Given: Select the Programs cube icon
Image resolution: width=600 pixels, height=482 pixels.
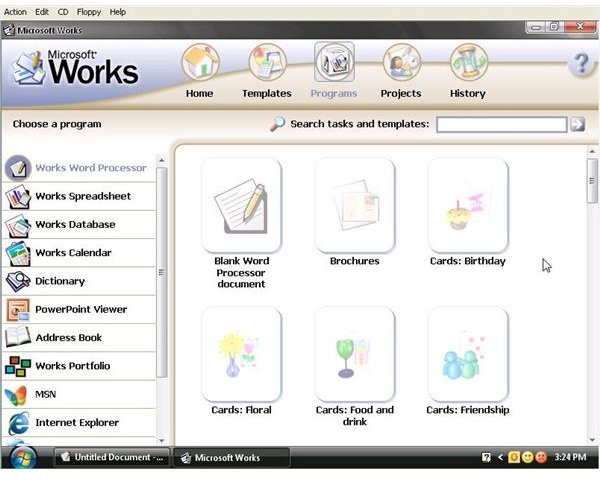Looking at the screenshot, I should 334,62.
